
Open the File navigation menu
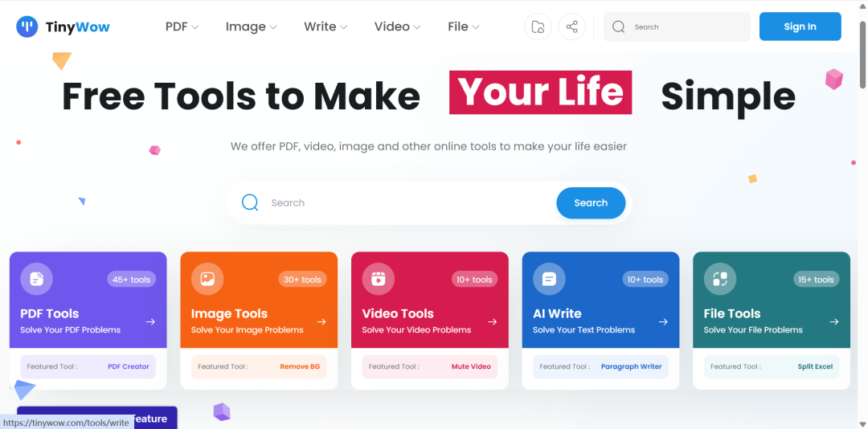[x=463, y=27]
